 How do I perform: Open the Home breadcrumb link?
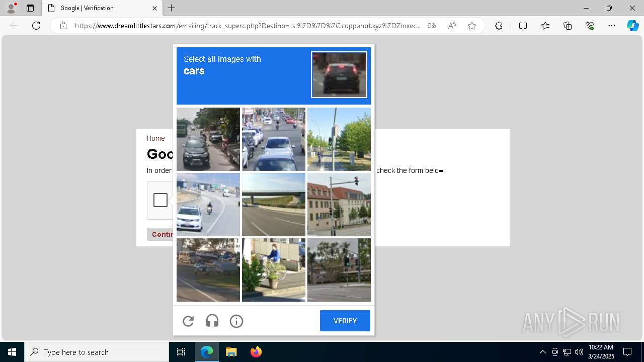[x=155, y=138]
